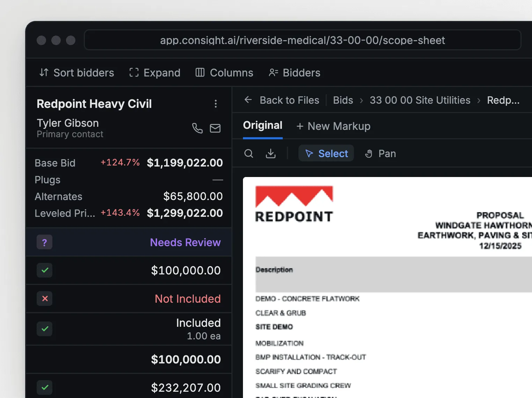Click the Base Bid amount $1,199,022.00
Screen dimensions: 532x398
tap(185, 163)
